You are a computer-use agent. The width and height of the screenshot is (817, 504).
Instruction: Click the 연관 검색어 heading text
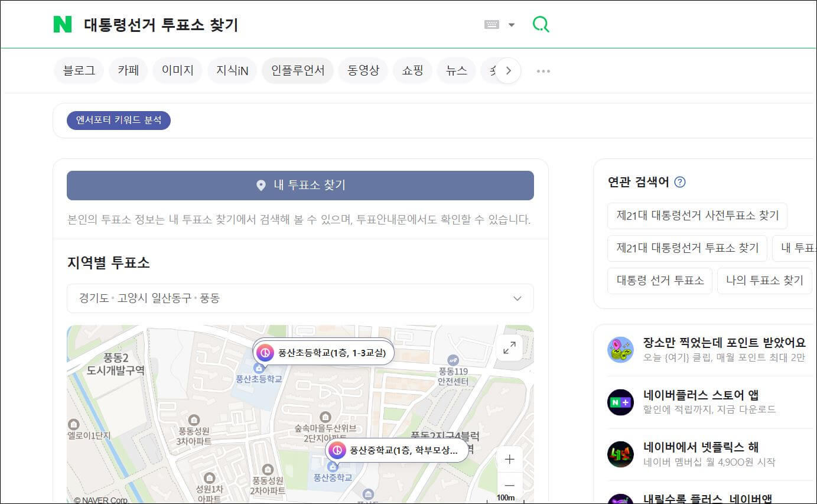click(638, 182)
